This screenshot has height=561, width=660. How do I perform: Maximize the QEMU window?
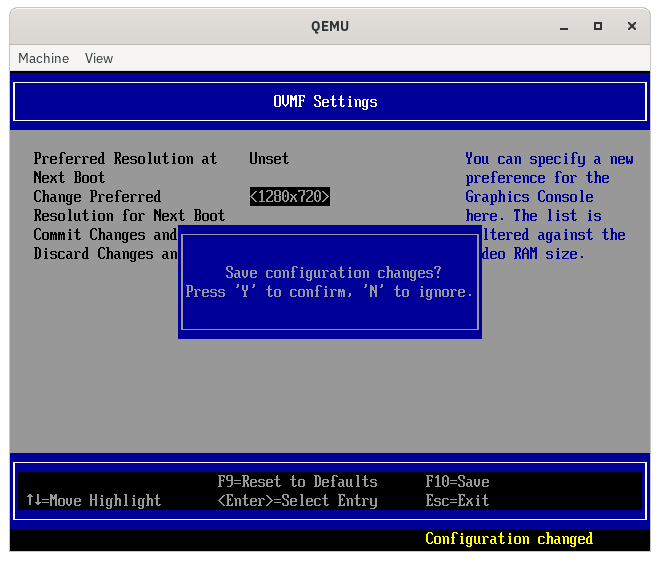(598, 27)
